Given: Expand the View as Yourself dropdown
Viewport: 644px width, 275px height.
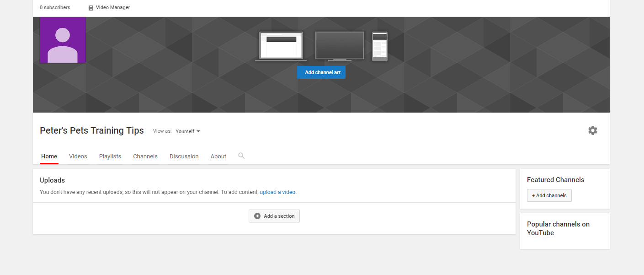Looking at the screenshot, I should pos(188,131).
